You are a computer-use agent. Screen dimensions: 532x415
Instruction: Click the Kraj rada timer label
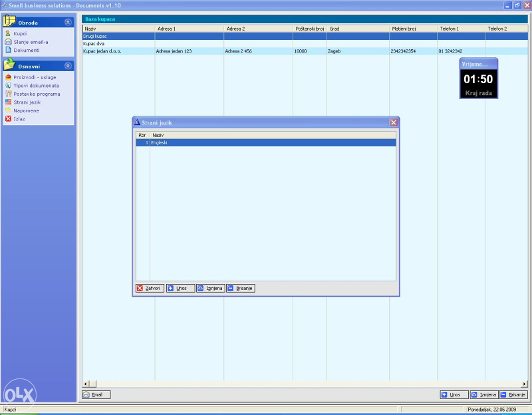(x=478, y=93)
